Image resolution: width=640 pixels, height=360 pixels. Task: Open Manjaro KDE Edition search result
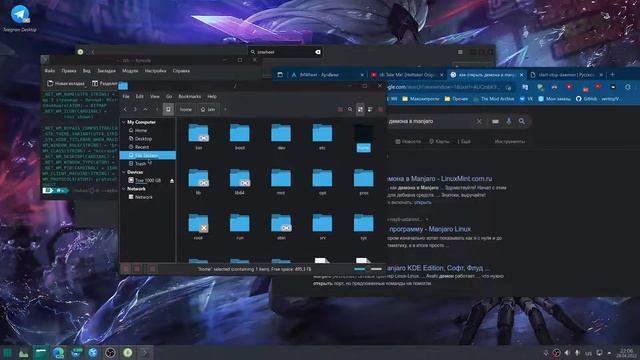(x=437, y=268)
